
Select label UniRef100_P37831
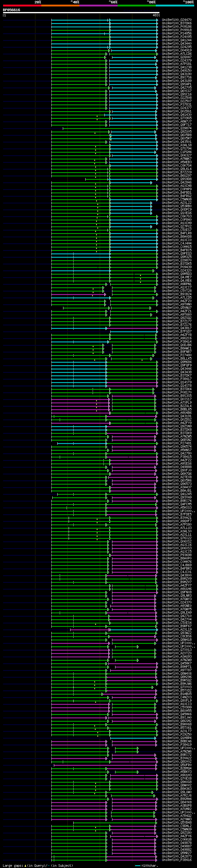point(177,104)
